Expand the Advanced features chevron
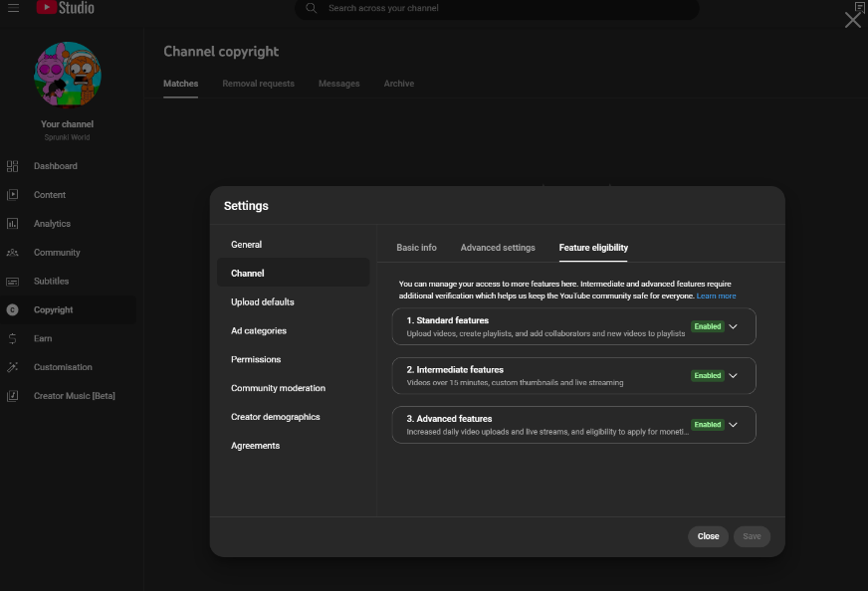This screenshot has height=591, width=868. click(x=733, y=425)
